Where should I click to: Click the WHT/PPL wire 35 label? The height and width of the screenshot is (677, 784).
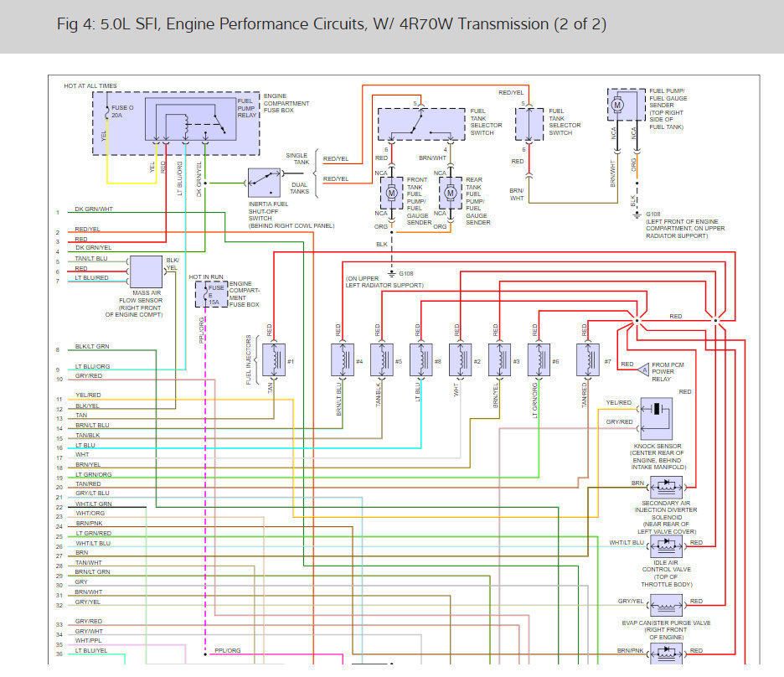point(88,640)
